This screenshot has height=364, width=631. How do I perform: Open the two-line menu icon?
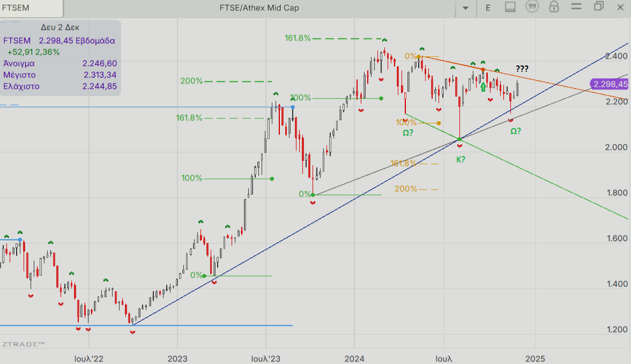pyautogui.click(x=576, y=6)
